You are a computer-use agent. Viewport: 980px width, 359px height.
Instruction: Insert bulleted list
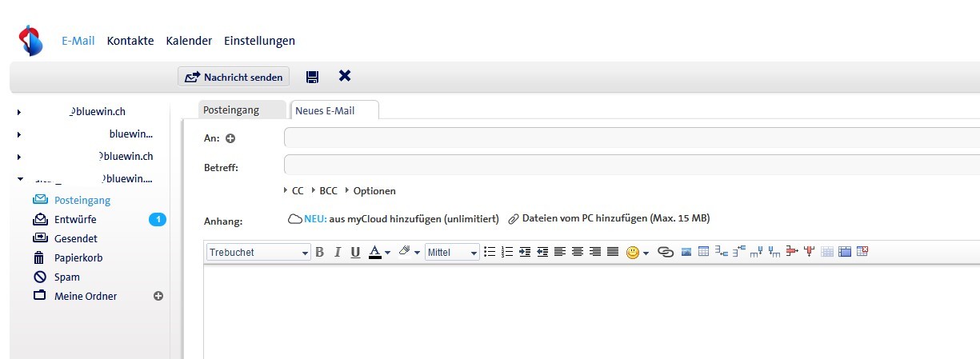pos(490,252)
